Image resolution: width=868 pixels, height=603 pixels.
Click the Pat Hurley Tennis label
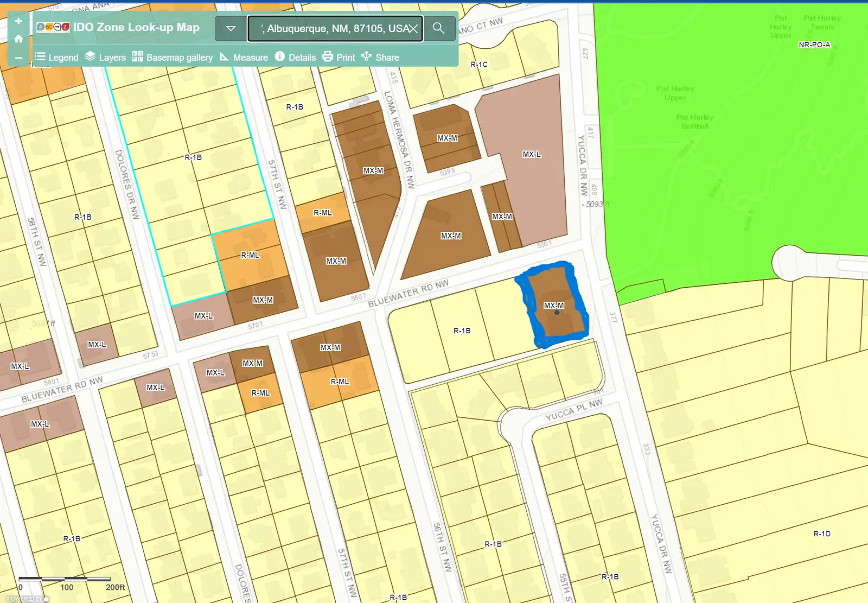click(x=822, y=22)
